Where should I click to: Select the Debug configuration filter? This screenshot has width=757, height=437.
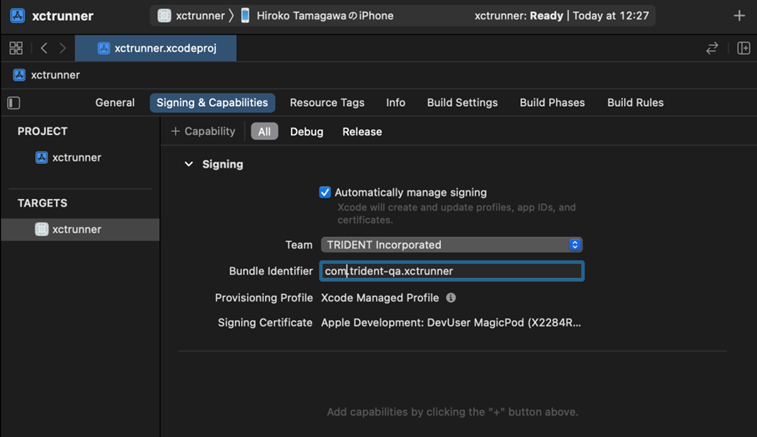click(306, 132)
